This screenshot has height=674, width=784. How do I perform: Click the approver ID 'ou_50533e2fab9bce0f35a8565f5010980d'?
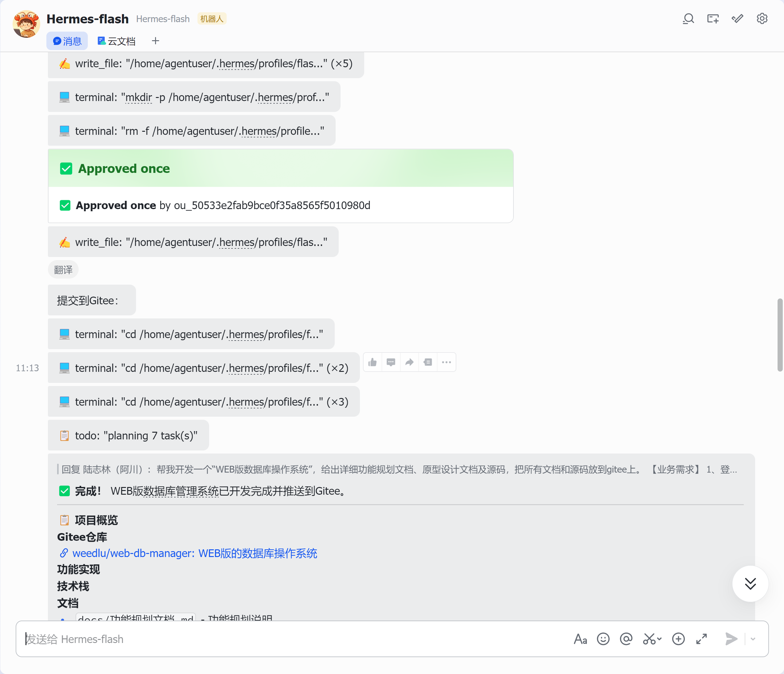click(x=272, y=205)
